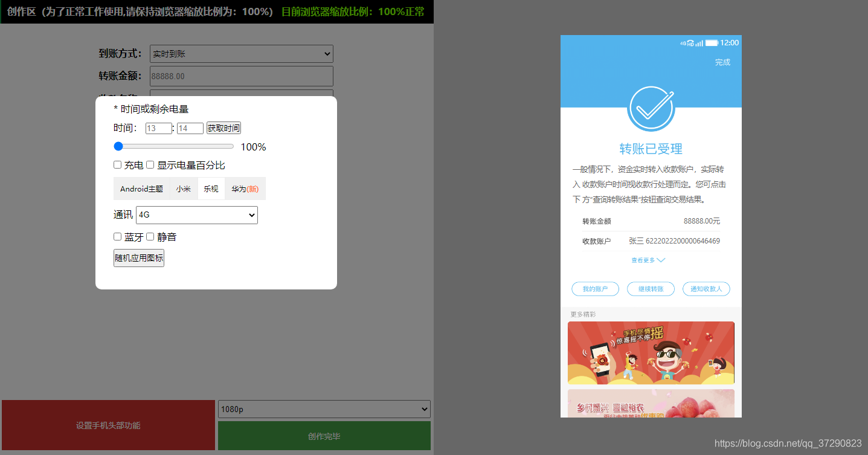Click the 继续转账 button in phone preview
868x455 pixels.
pyautogui.click(x=651, y=289)
